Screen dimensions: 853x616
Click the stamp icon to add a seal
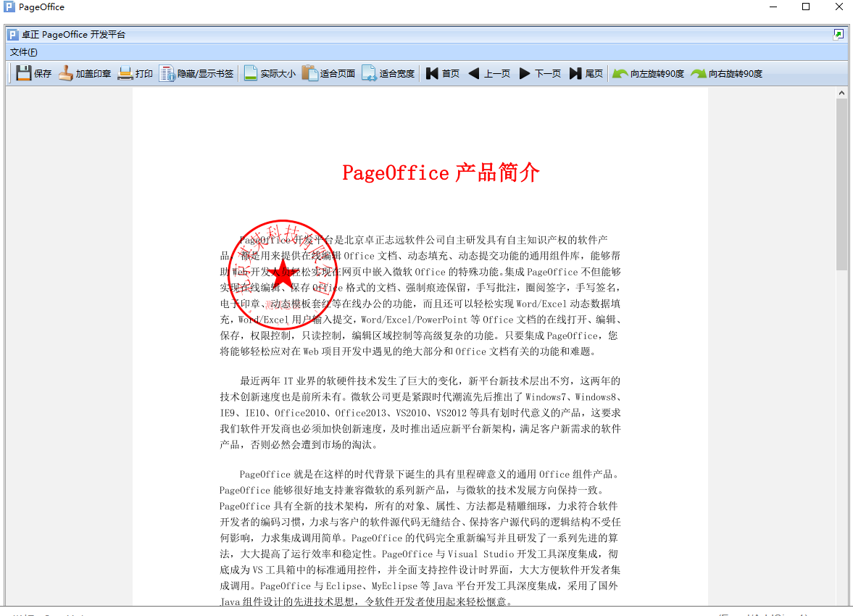66,73
